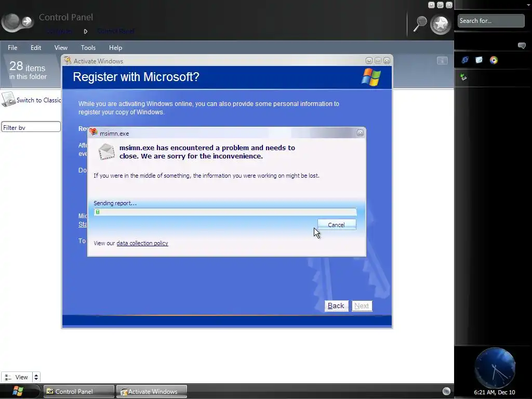Cancel sending the error report
Screen dimensions: 532x399
pos(337,224)
